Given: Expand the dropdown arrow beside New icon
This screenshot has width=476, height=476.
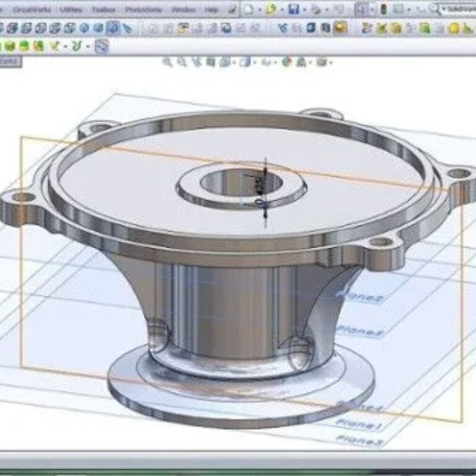Looking at the screenshot, I should [x=259, y=10].
